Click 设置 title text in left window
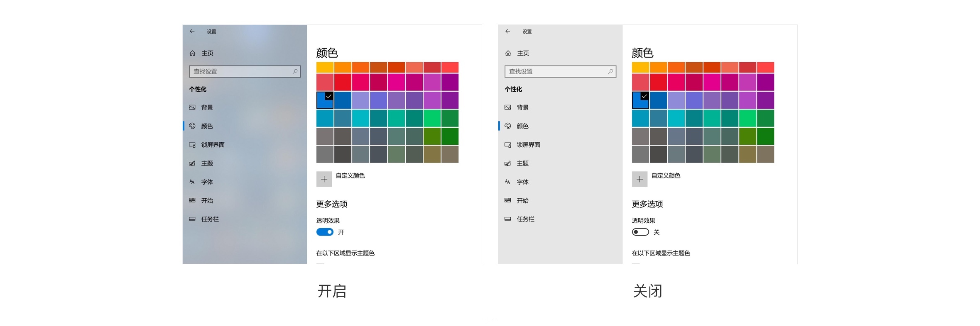Image resolution: width=980 pixels, height=326 pixels. click(211, 32)
